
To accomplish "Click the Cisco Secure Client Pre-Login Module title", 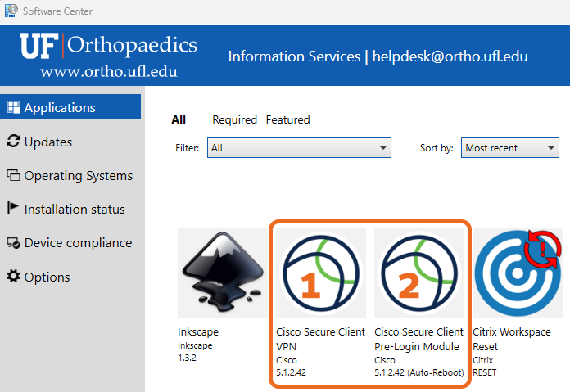I will [x=418, y=340].
